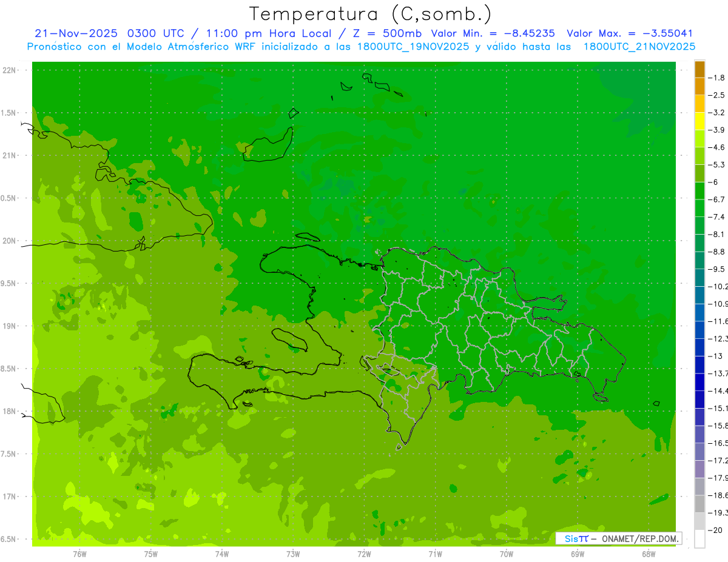Click the legend value "-20"

tap(716, 530)
